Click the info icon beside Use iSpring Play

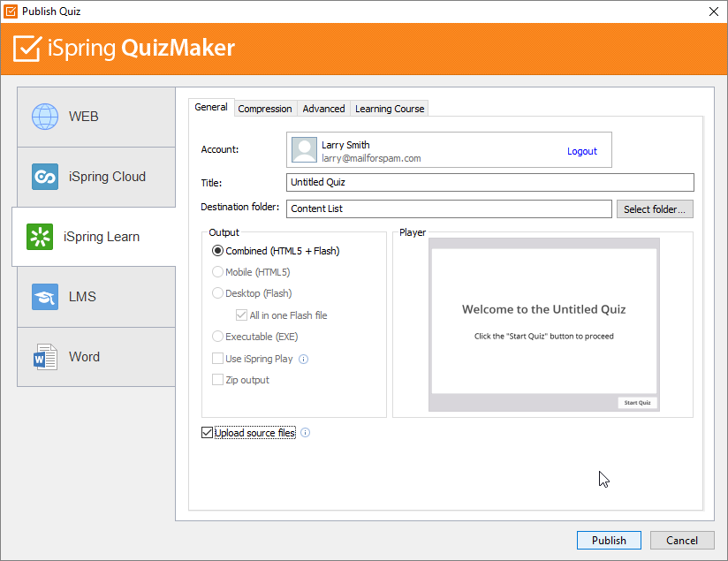305,359
